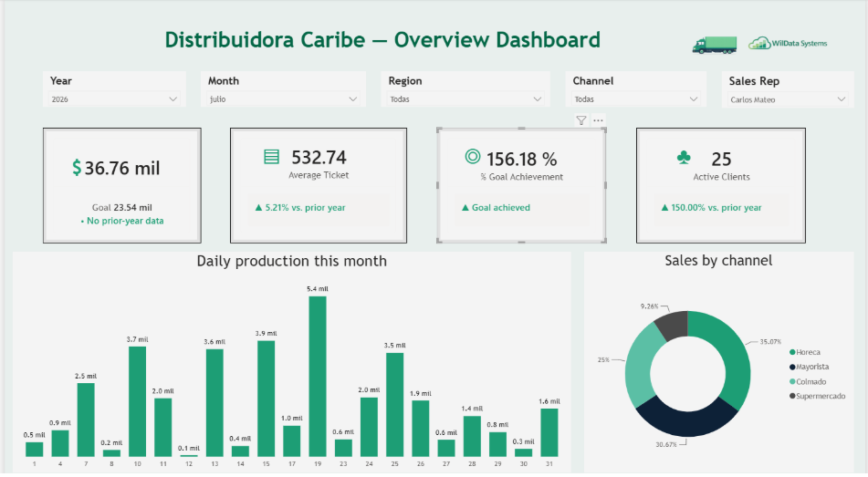Select the day 19 bar labeled 5.4 mil
The image size is (868, 477).
[x=318, y=377]
